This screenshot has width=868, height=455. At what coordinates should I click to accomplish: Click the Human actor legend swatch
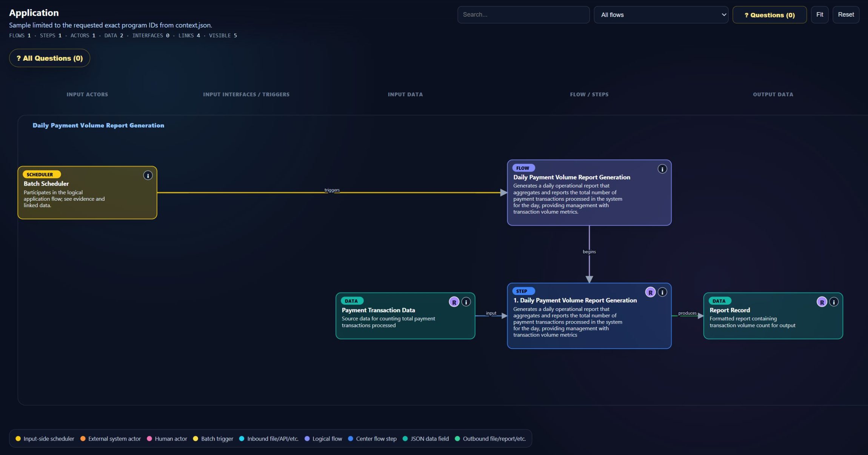point(149,439)
